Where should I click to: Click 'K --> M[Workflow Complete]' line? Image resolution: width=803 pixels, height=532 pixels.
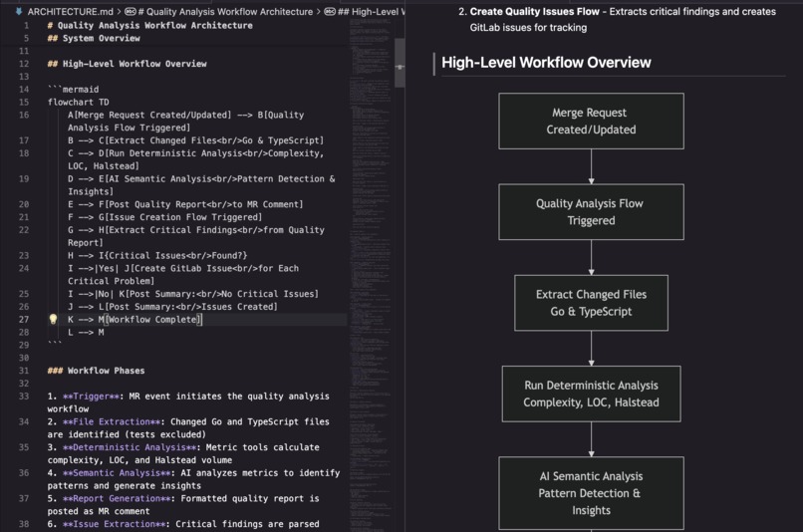pyautogui.click(x=135, y=320)
